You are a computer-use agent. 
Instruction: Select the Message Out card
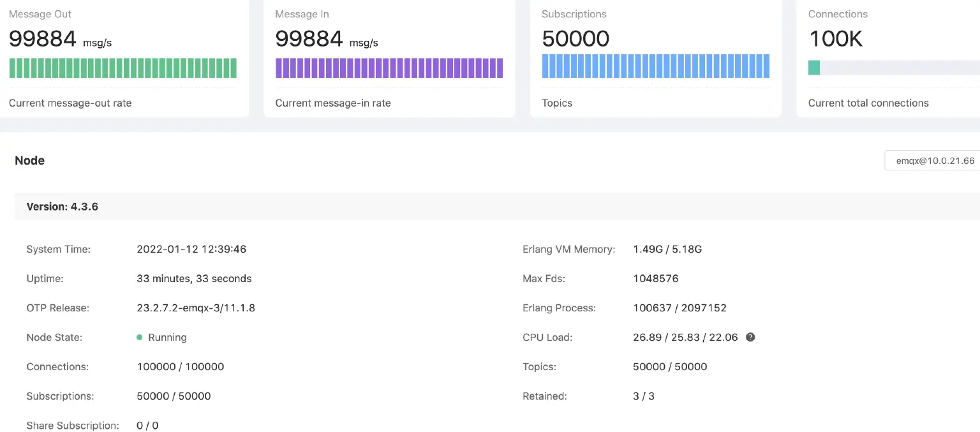point(122,57)
